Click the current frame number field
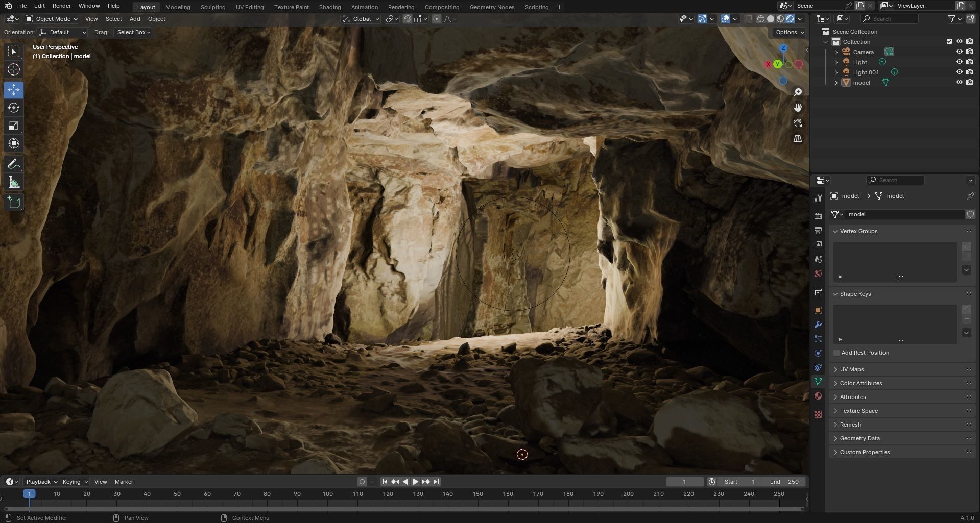This screenshot has width=980, height=523. 684,482
